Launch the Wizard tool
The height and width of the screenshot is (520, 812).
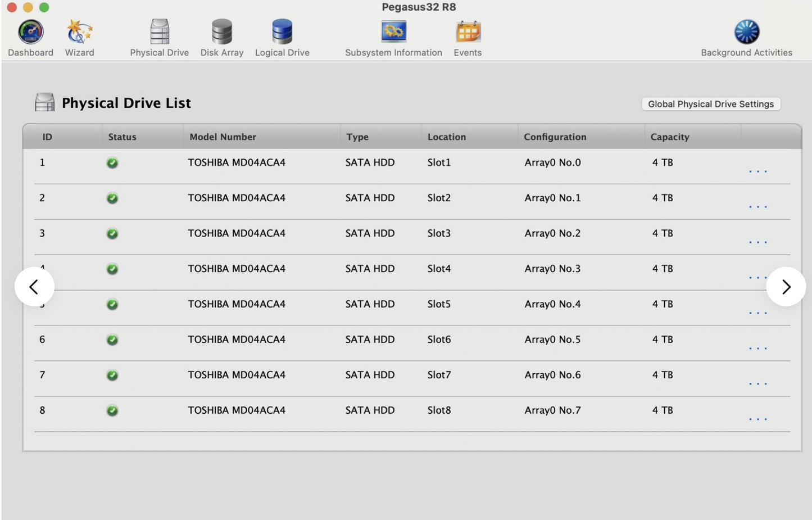(79, 33)
